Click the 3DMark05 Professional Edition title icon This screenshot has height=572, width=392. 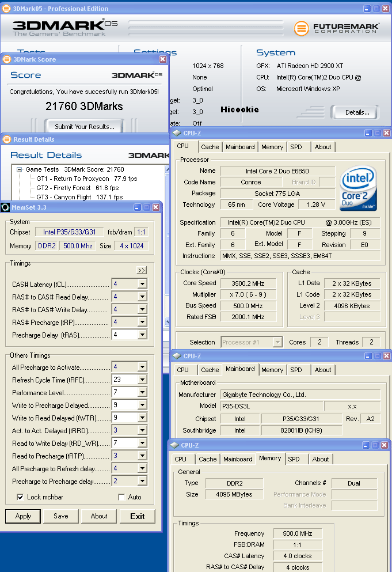pos(6,9)
